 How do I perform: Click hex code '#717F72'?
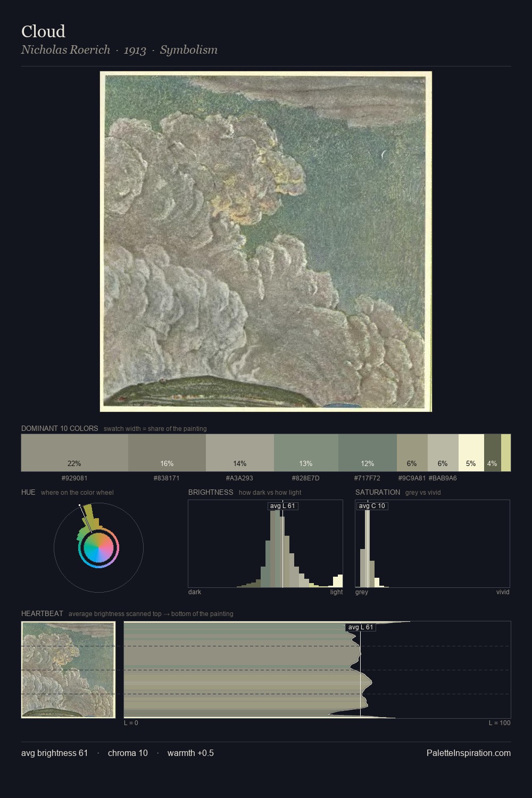(x=367, y=478)
